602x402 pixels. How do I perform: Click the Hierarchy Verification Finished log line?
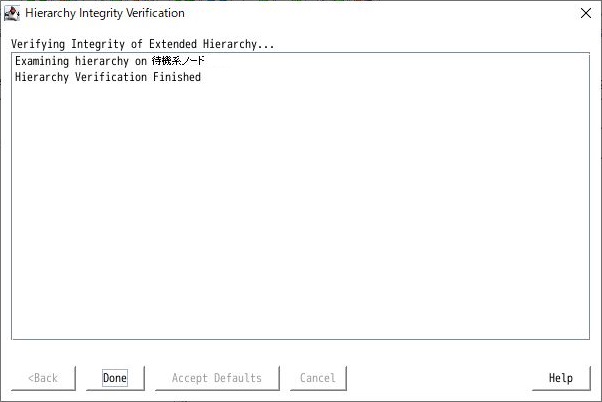point(108,77)
